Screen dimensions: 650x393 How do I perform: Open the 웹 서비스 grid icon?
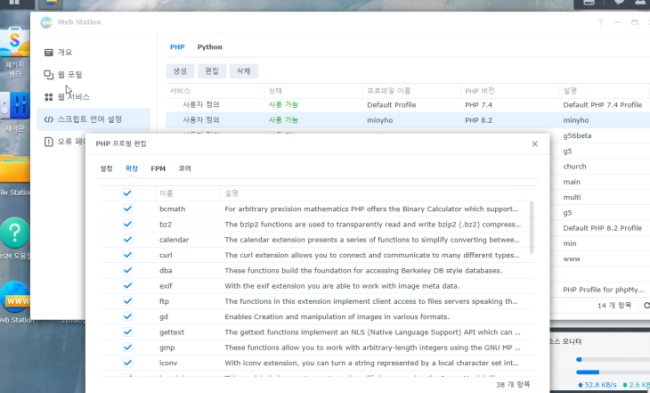coord(49,97)
